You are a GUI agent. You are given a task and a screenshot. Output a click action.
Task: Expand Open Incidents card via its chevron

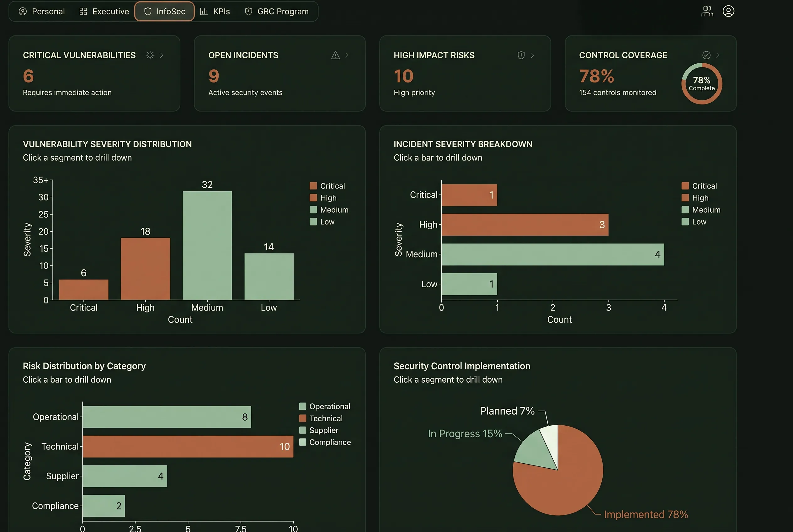pyautogui.click(x=347, y=55)
